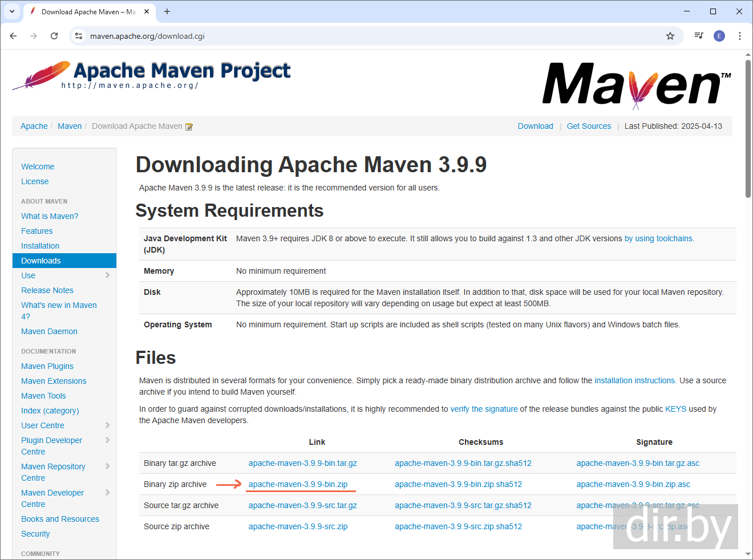Open What's new in Maven 4? link
Screen dimensions: 753x560
[x=59, y=311]
